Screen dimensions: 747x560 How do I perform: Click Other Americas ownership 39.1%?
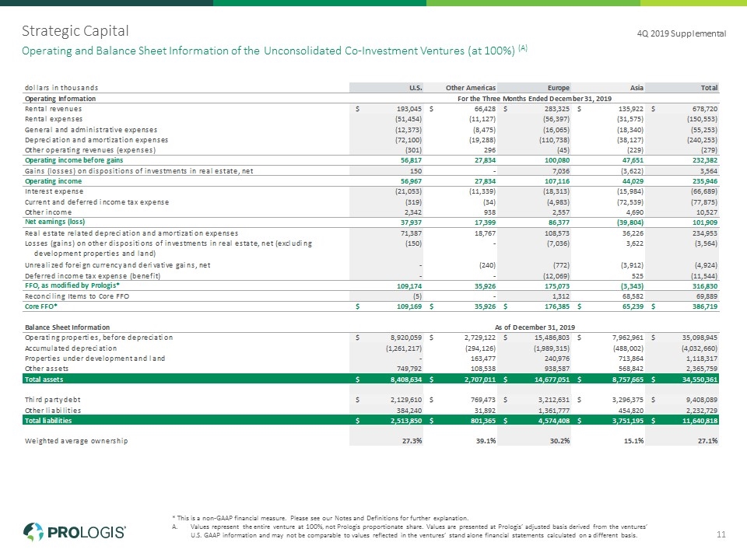486,441
